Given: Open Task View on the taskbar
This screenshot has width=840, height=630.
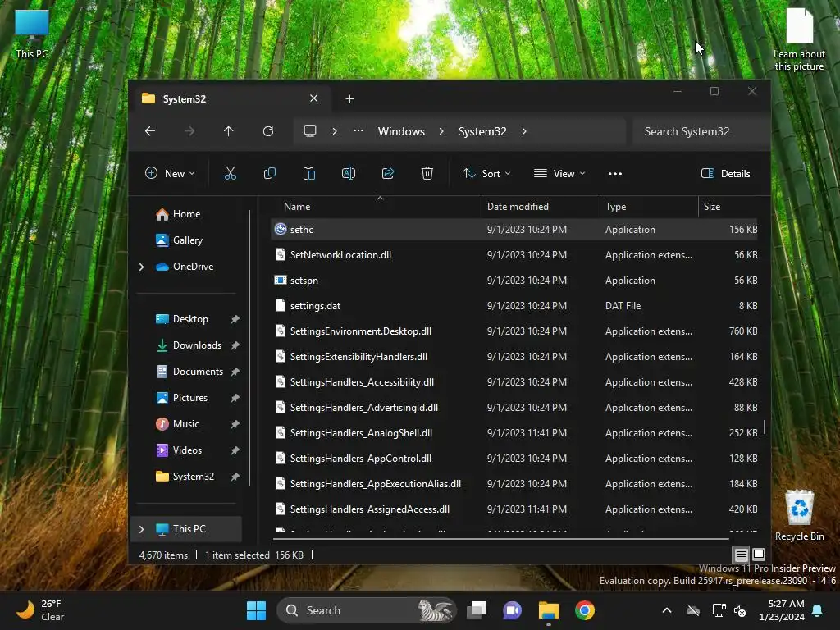Looking at the screenshot, I should pyautogui.click(x=477, y=610).
